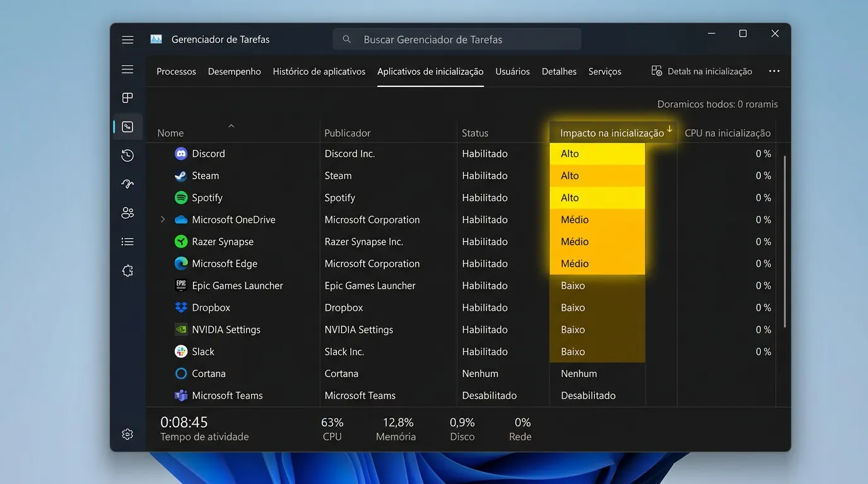Click the Microsoft Corporation publisher for Microsoft Edge

372,264
